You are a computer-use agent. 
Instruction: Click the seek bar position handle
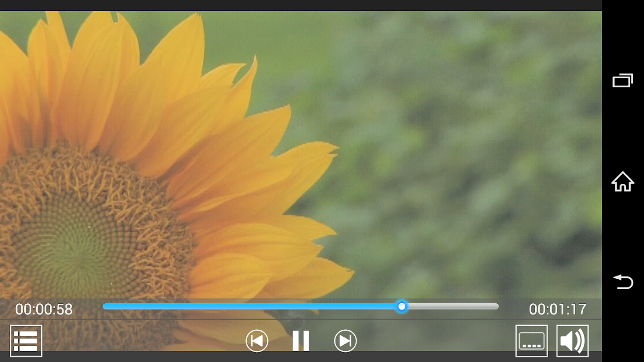402,307
